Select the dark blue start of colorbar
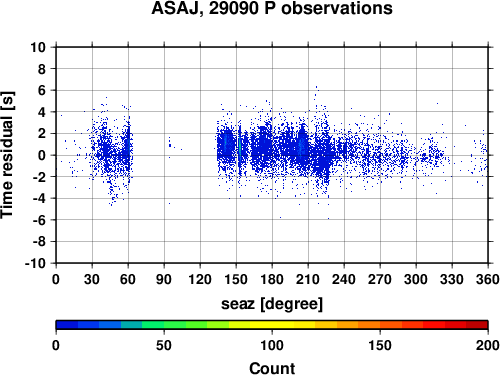The height and width of the screenshot is (375, 500). click(x=67, y=325)
